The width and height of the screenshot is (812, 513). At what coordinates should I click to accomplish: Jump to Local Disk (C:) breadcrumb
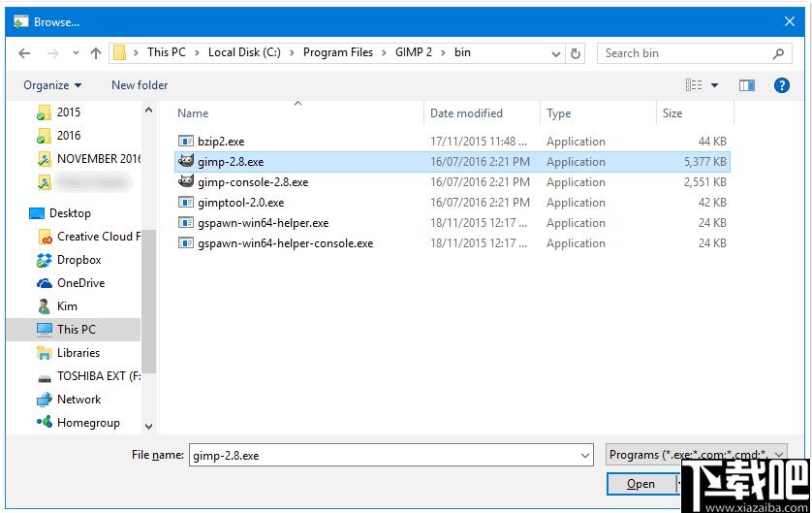coord(244,52)
